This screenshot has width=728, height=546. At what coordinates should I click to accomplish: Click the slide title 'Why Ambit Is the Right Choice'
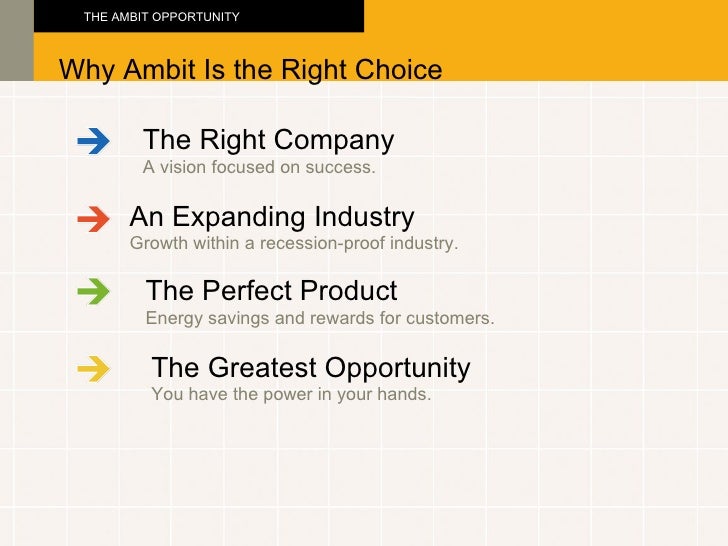(x=250, y=70)
